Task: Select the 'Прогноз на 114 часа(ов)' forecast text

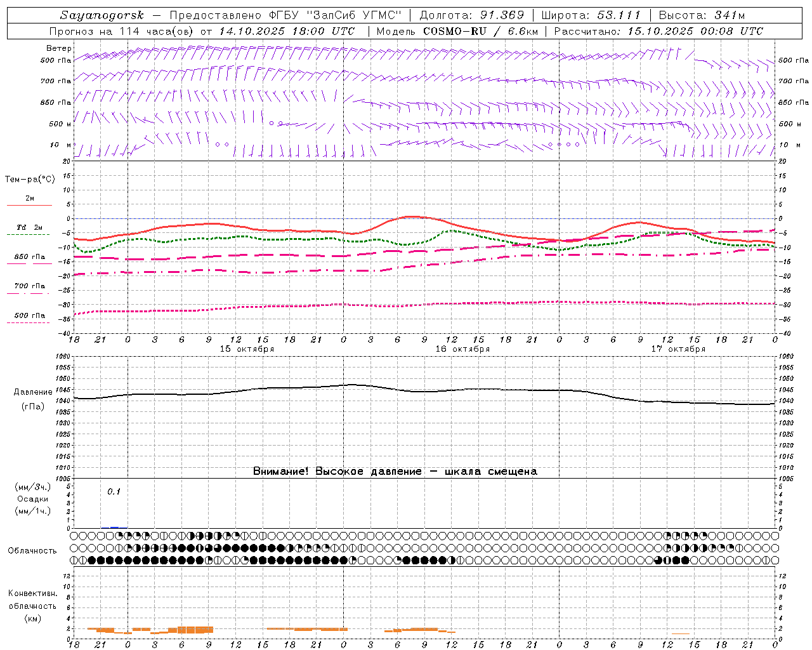Action: (122, 31)
